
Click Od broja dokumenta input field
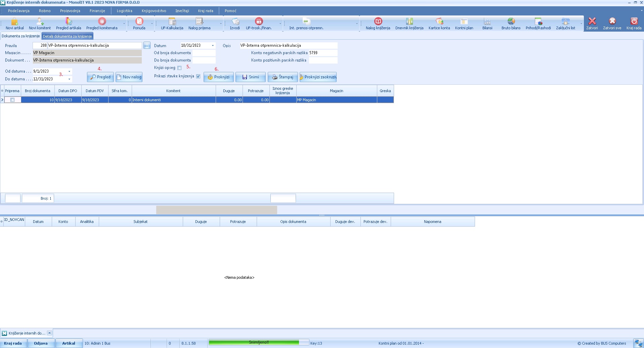point(204,53)
